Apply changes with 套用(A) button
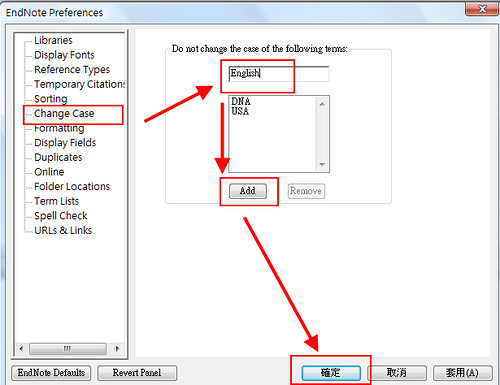Screen dimensions: 500x385 [463, 373]
